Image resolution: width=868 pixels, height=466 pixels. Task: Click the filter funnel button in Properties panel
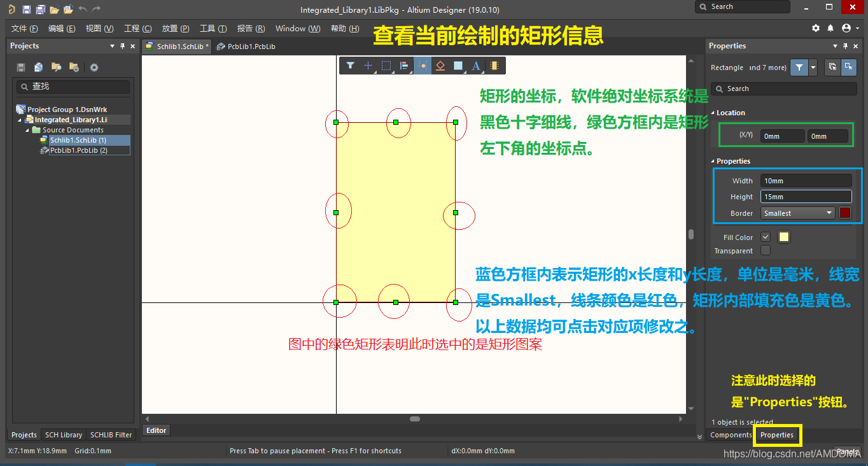pyautogui.click(x=799, y=67)
